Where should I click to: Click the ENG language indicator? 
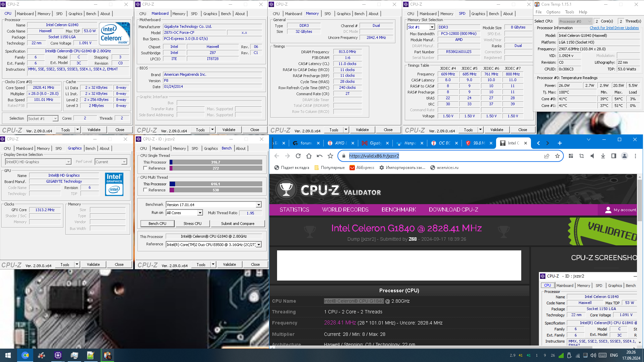coord(614,355)
